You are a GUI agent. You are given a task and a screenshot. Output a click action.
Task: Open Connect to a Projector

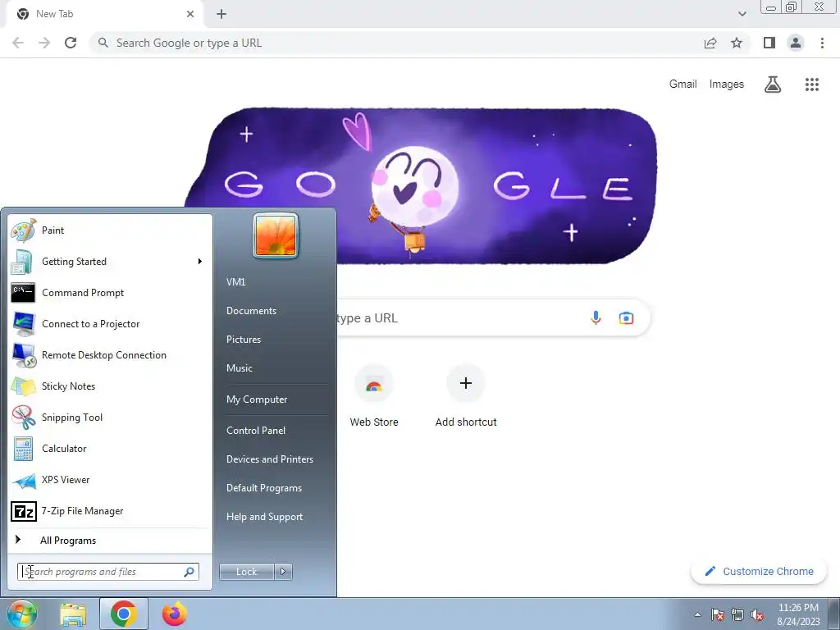click(x=110, y=323)
